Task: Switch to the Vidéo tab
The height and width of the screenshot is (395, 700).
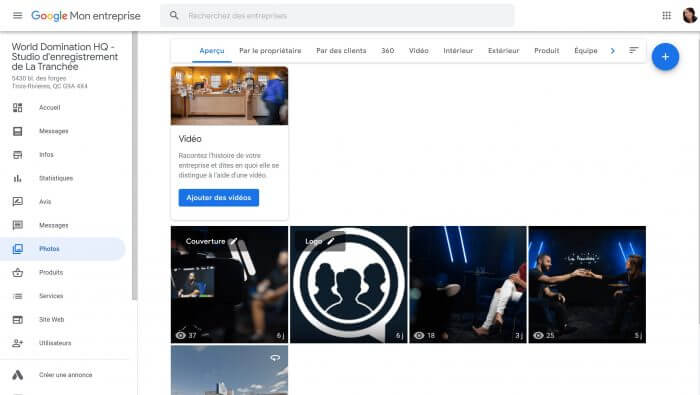Action: (x=419, y=51)
